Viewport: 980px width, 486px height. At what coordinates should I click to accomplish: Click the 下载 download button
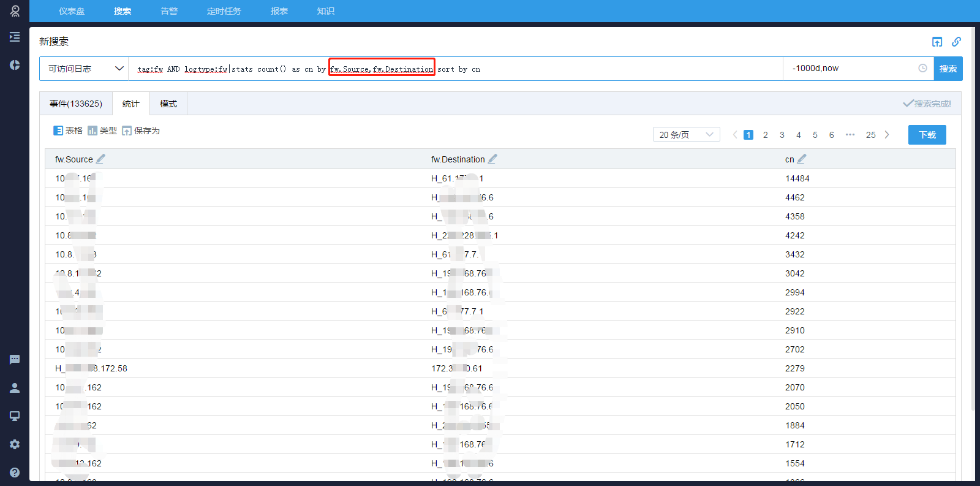coord(927,135)
